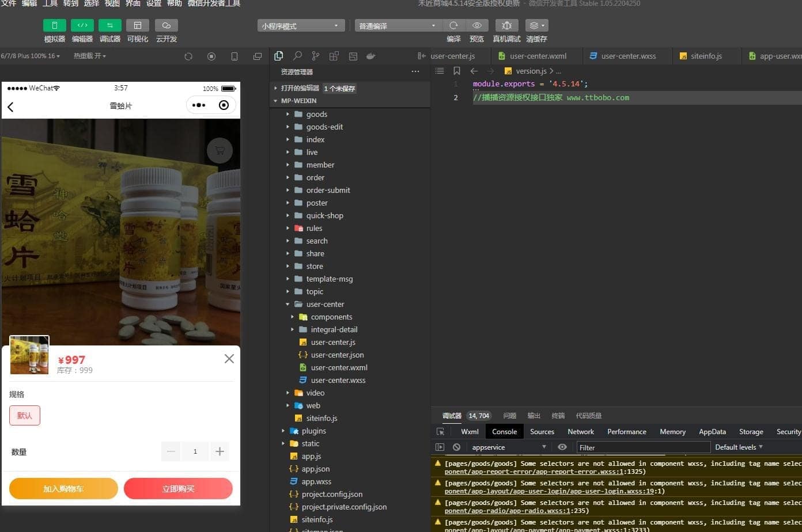Click the preview eye icon

point(477,25)
